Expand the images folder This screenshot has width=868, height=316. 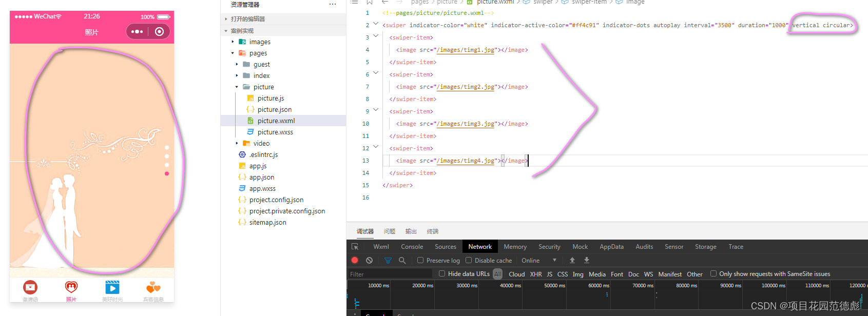(x=260, y=42)
